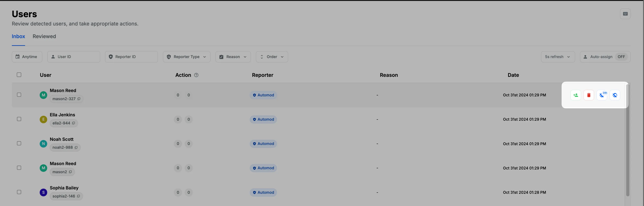Viewport: 644px width, 206px height.
Task: Approve user Mason Reed via green icon
Action: pyautogui.click(x=575, y=95)
